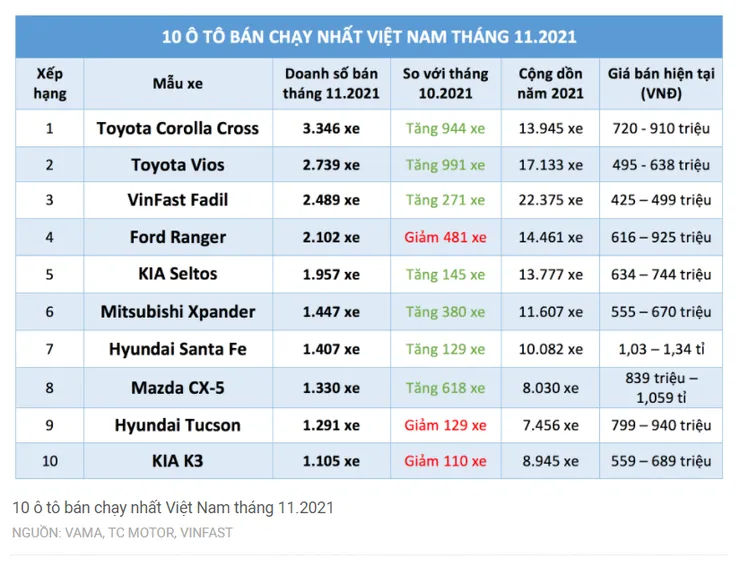Image resolution: width=740 pixels, height=568 pixels.
Task: Select the VinFast Fadil row name
Action: click(178, 200)
